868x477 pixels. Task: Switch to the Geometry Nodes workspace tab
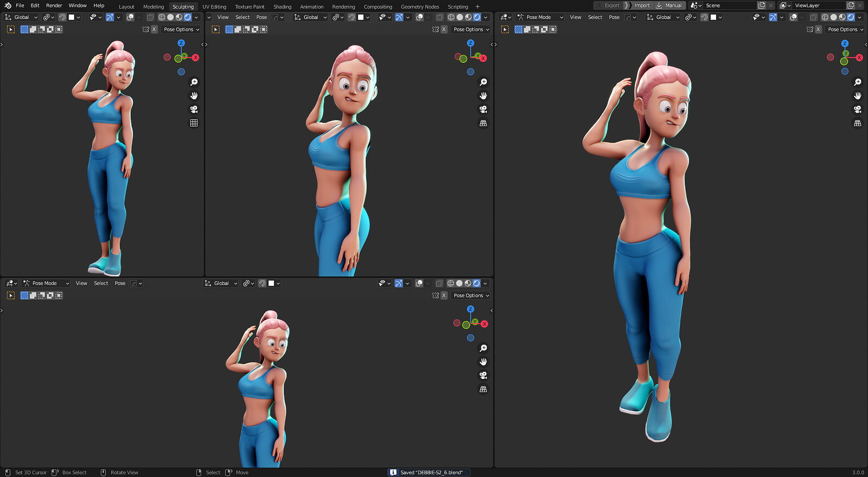[x=420, y=7]
